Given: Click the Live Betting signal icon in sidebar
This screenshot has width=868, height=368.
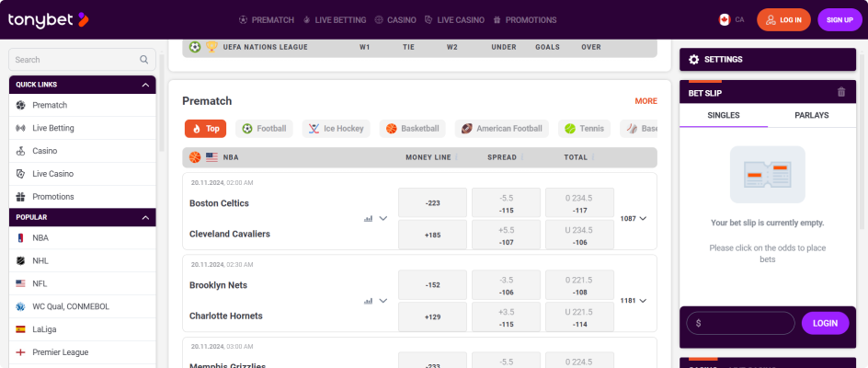Looking at the screenshot, I should point(20,128).
